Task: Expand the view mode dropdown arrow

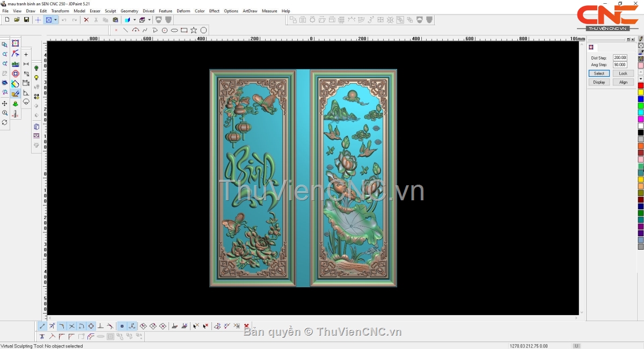Action: click(x=55, y=20)
